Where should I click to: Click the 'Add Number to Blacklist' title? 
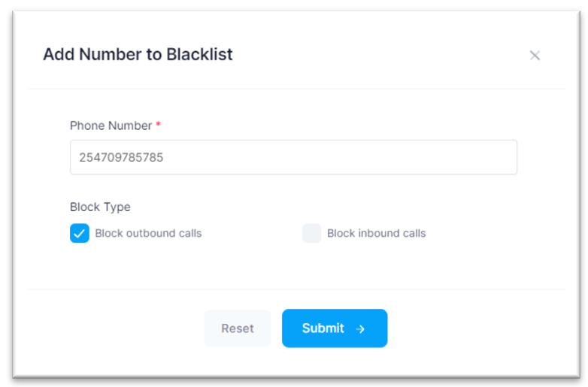point(138,54)
